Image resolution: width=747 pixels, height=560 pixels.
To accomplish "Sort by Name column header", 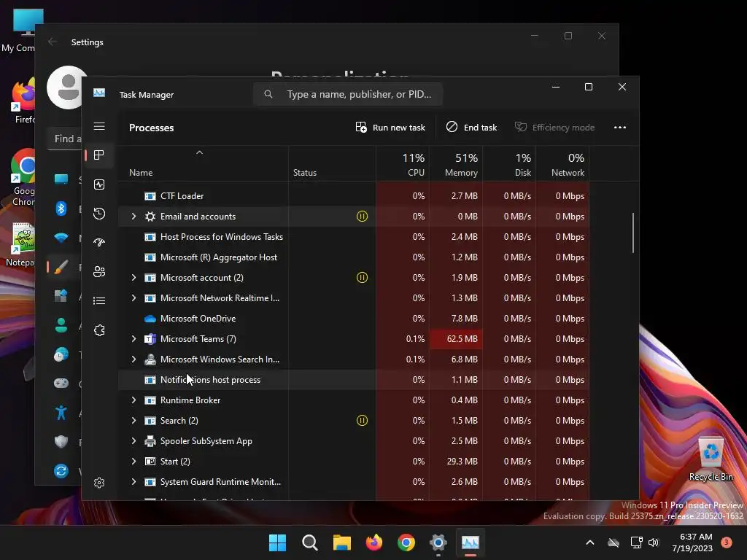I will [x=203, y=164].
